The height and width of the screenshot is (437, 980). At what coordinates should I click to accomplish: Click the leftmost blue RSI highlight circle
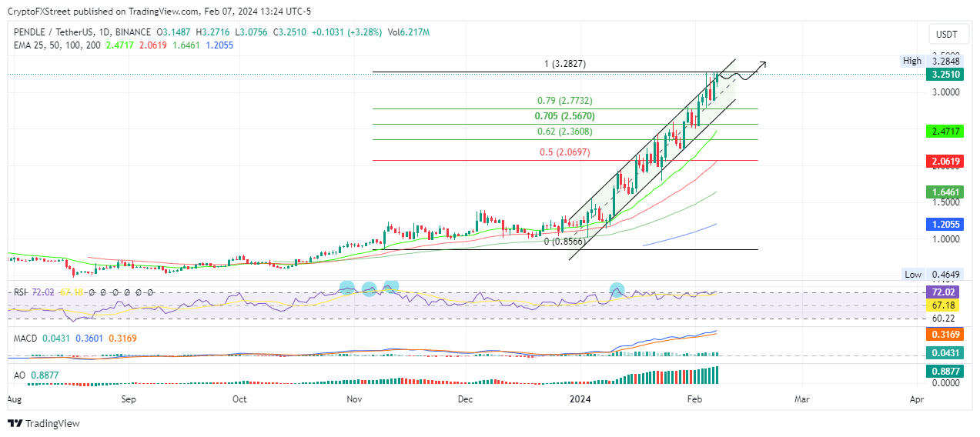click(x=347, y=289)
